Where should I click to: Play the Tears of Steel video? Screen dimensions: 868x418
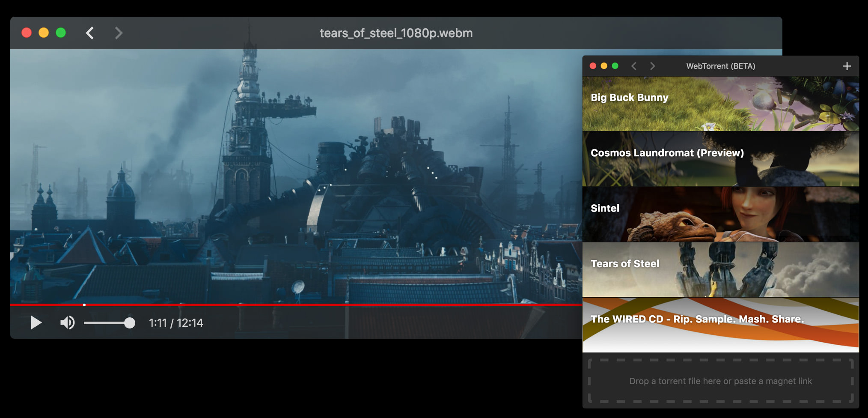pyautogui.click(x=36, y=322)
